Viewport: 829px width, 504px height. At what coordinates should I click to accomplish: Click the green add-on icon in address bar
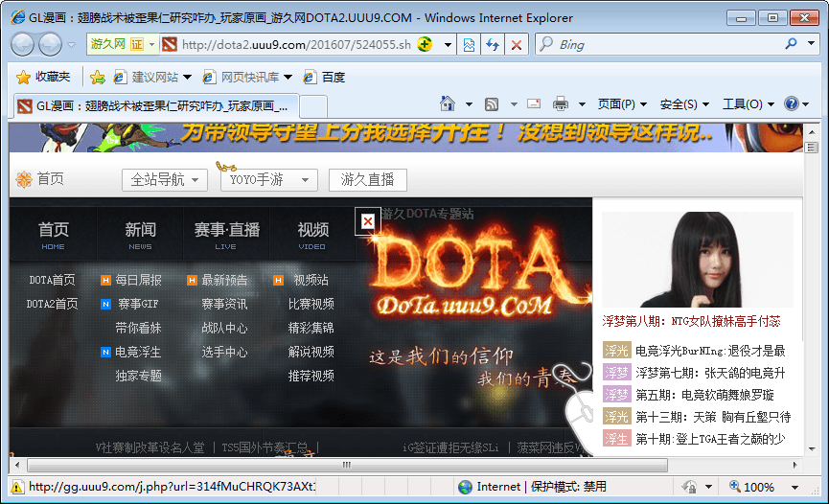coord(424,44)
